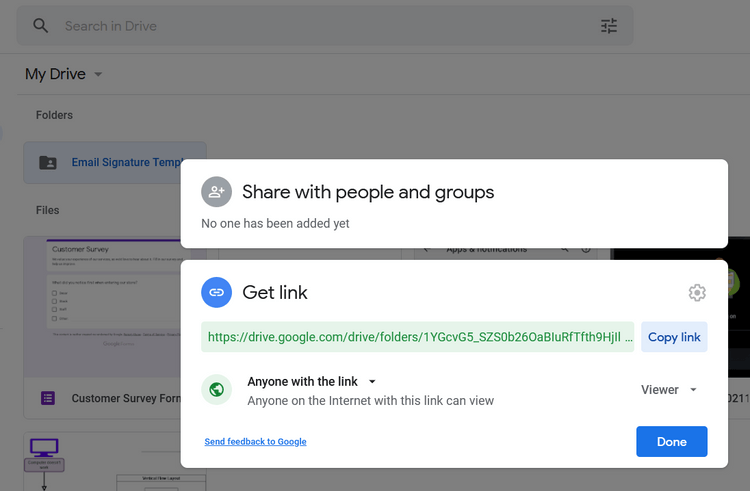
Task: Open Send feedback to Google link
Action: tap(255, 442)
